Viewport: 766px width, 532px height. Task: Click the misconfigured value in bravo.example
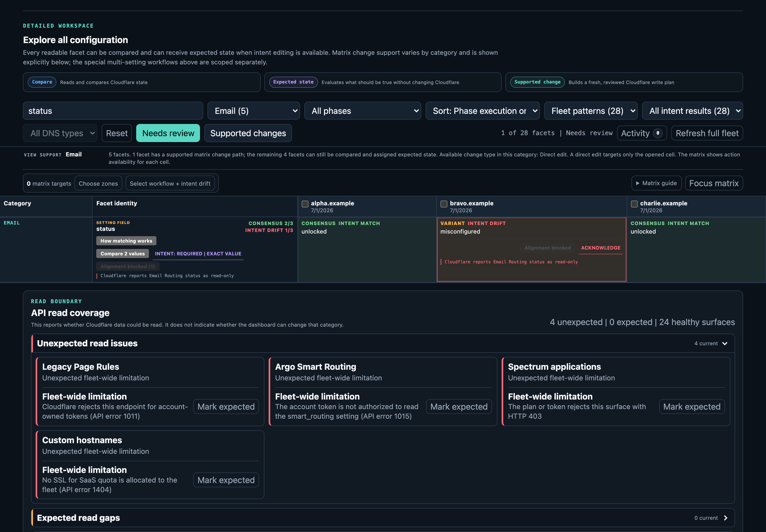coord(460,231)
